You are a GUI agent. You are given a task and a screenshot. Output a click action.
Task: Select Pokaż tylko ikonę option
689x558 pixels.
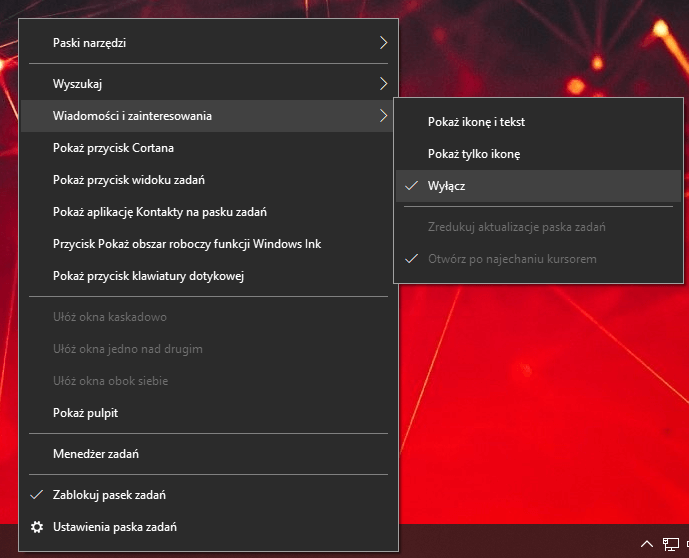(x=538, y=154)
